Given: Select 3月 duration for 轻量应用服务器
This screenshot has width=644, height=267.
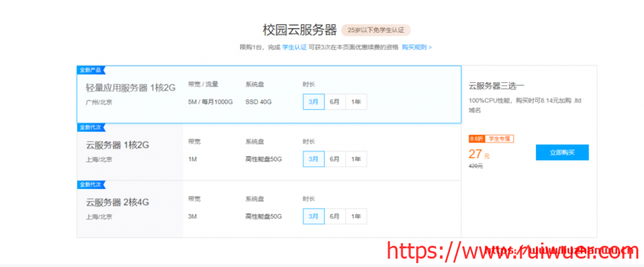Looking at the screenshot, I should coord(313,102).
